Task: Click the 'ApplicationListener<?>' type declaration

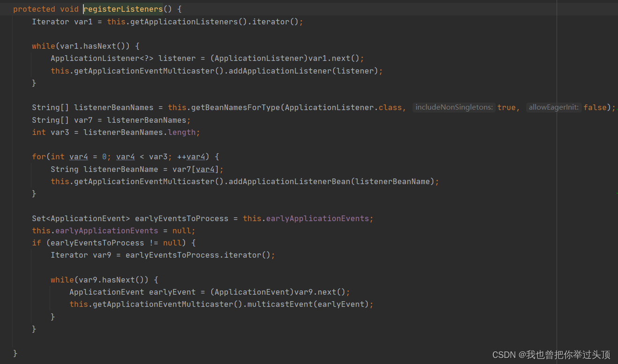Action: (102, 59)
